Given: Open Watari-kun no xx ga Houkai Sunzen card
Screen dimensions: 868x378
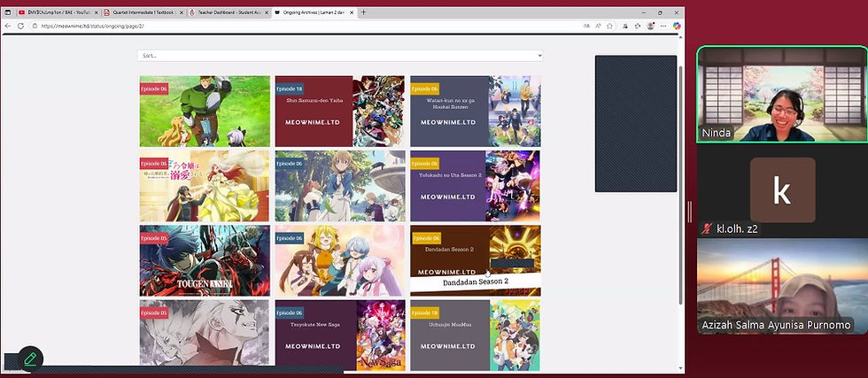Looking at the screenshot, I should click(x=476, y=112).
